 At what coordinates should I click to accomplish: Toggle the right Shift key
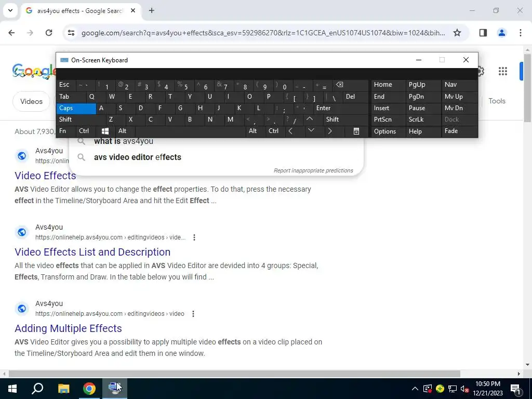pos(345,119)
